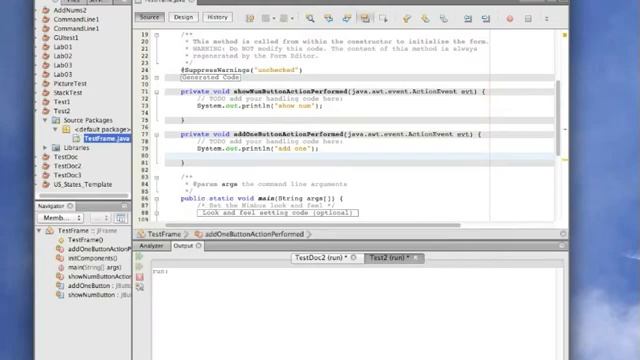
Task: Select TestFrame.java in the project tree
Action: pos(107,139)
